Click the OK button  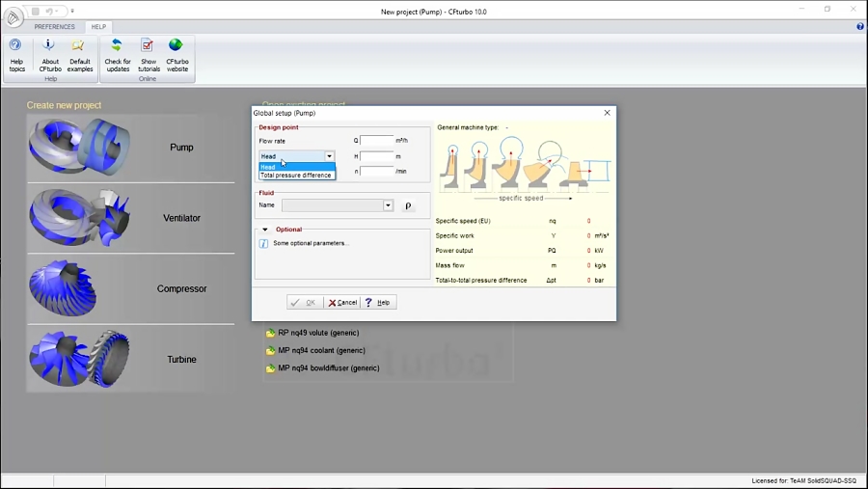point(305,303)
